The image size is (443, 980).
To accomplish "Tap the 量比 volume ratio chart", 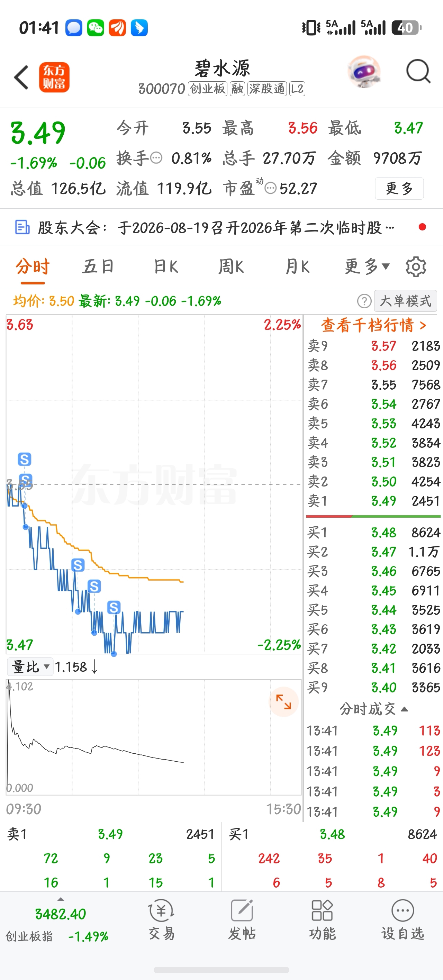I will click(x=154, y=737).
